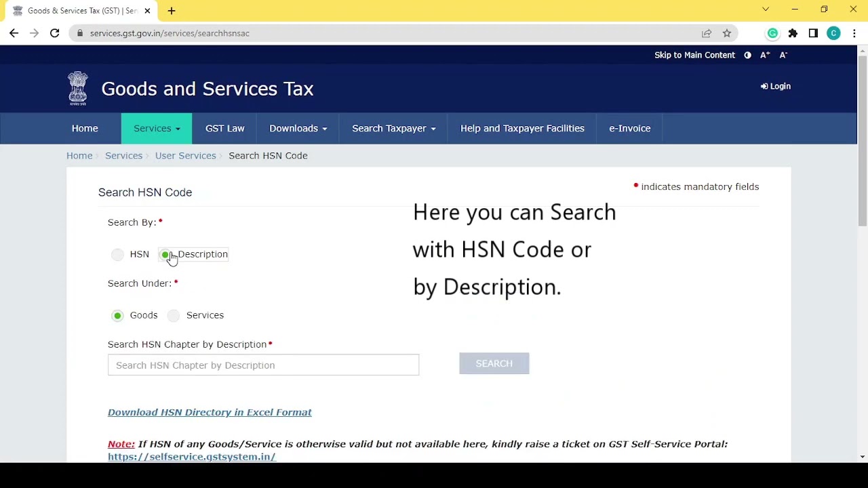The image size is (868, 488).
Task: Skip to Main Content link
Action: 694,55
